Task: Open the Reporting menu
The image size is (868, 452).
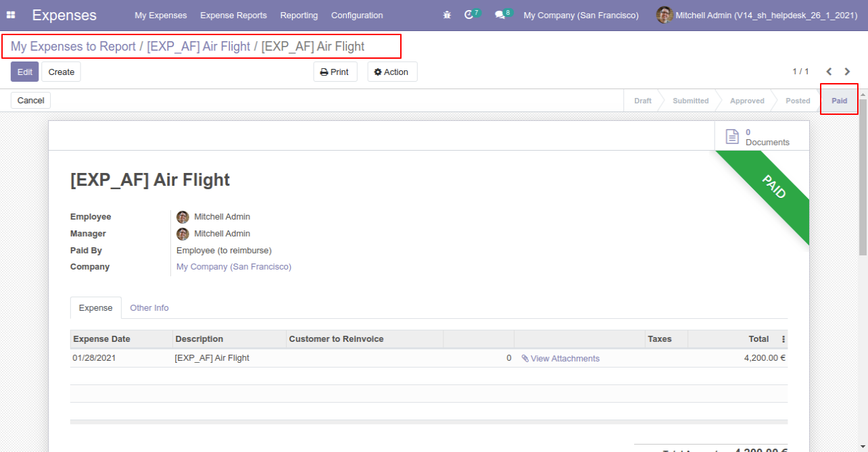Action: 299,15
